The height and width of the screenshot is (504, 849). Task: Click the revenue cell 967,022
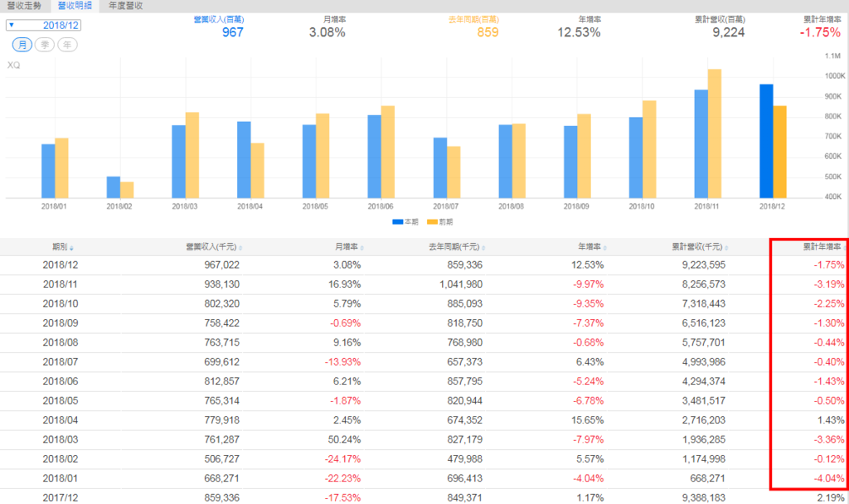(221, 264)
